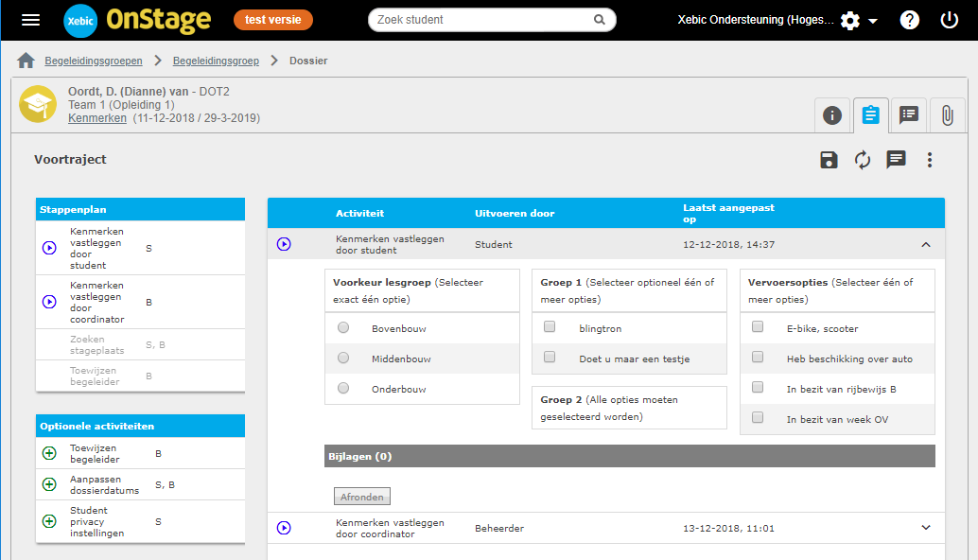Click play icon in Student activity row

284,244
